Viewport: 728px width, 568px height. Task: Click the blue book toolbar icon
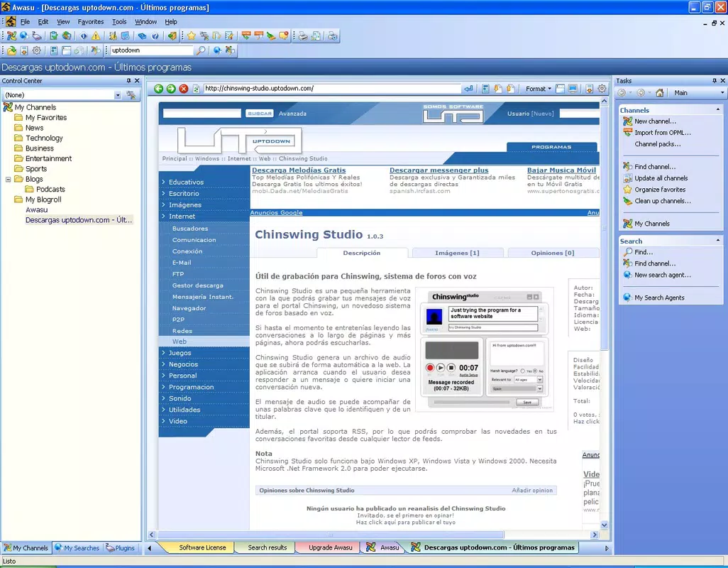(142, 35)
